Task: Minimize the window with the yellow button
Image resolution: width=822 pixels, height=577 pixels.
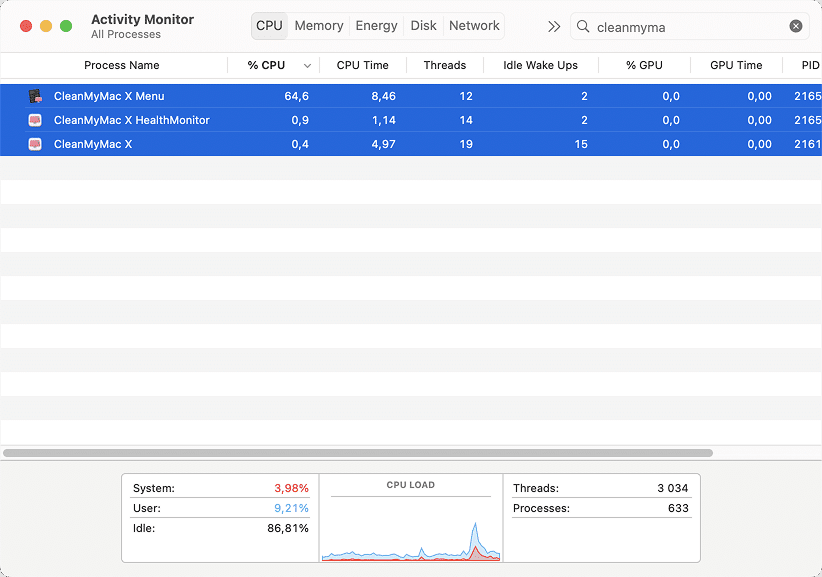Action: [46, 26]
